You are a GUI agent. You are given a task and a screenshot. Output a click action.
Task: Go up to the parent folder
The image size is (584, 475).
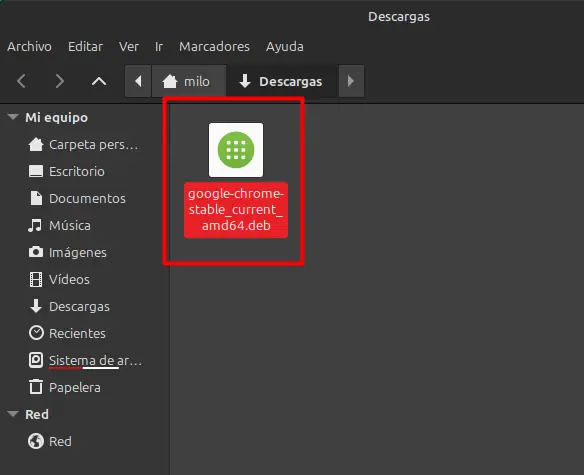click(99, 81)
